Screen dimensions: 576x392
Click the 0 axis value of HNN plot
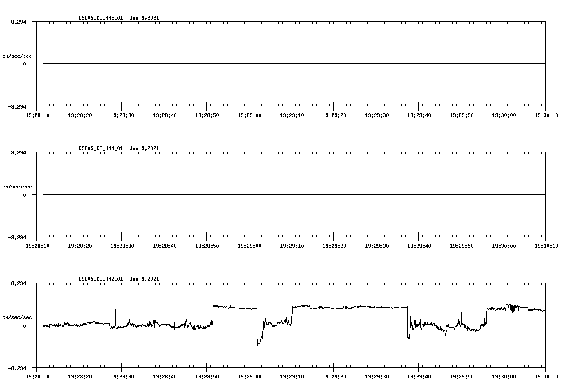point(25,195)
